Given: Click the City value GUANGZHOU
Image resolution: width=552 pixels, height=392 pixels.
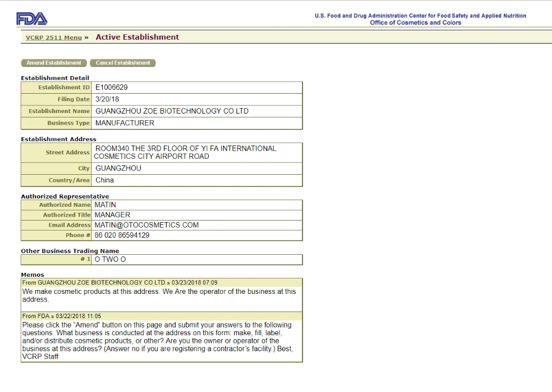Looking at the screenshot, I should pos(118,168).
